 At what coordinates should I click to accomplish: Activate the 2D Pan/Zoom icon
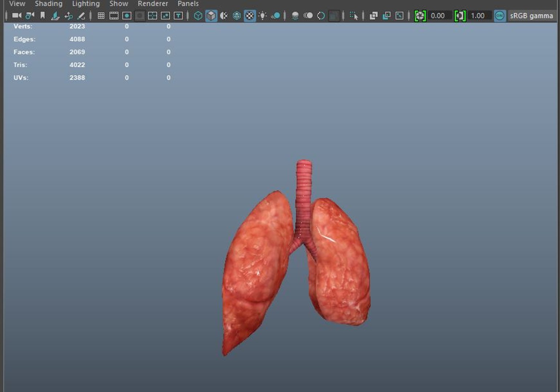point(68,16)
